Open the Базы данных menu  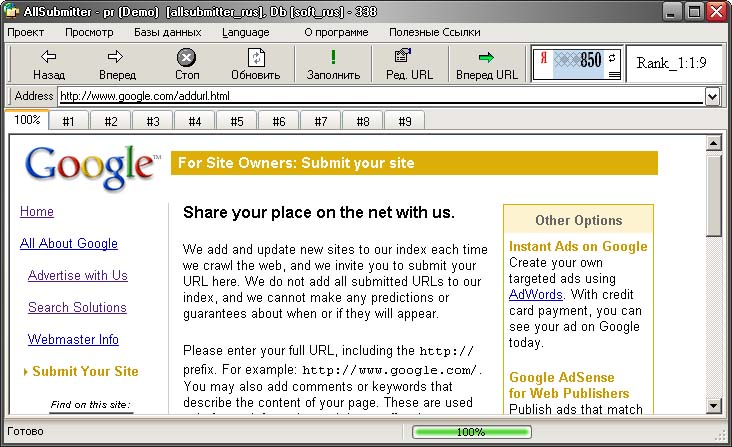168,32
